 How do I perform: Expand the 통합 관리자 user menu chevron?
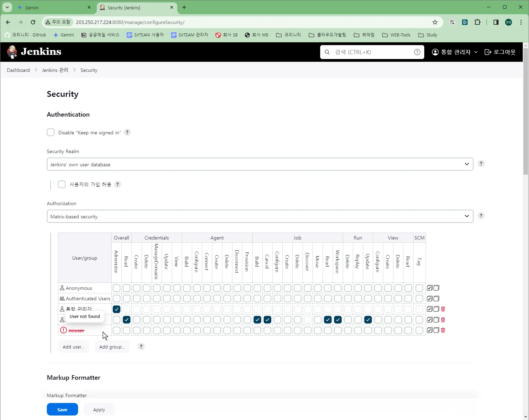click(x=476, y=52)
